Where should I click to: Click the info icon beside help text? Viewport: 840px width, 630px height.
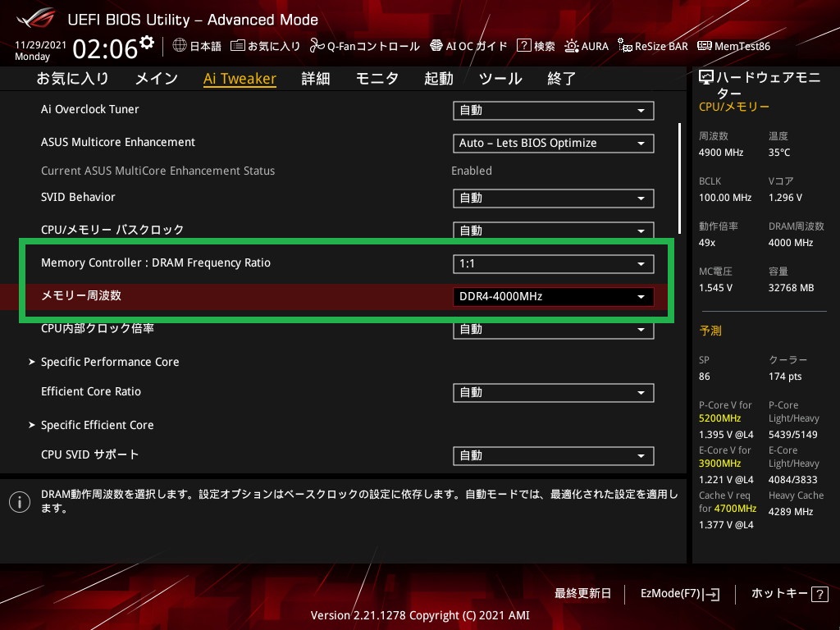point(20,502)
